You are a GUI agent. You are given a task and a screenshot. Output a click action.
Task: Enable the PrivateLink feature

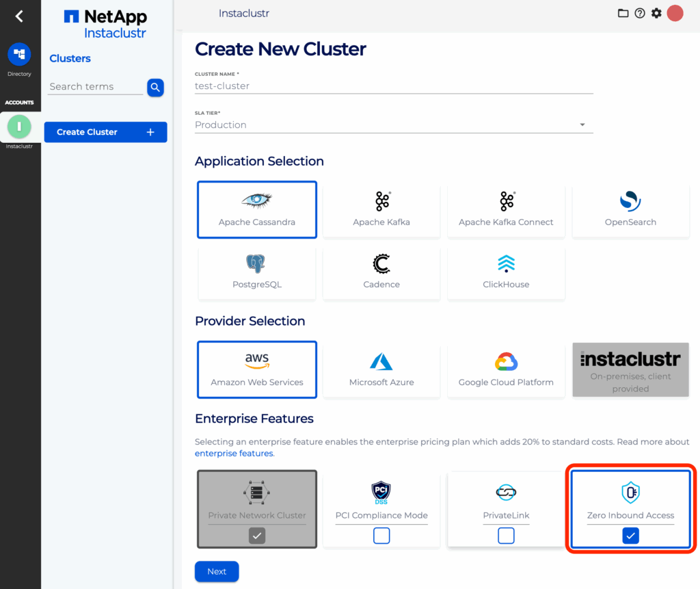505,536
